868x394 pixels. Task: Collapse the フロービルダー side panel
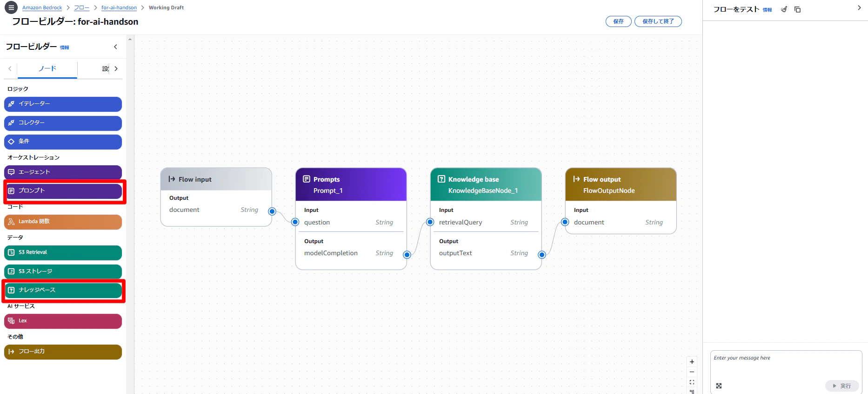(x=115, y=47)
